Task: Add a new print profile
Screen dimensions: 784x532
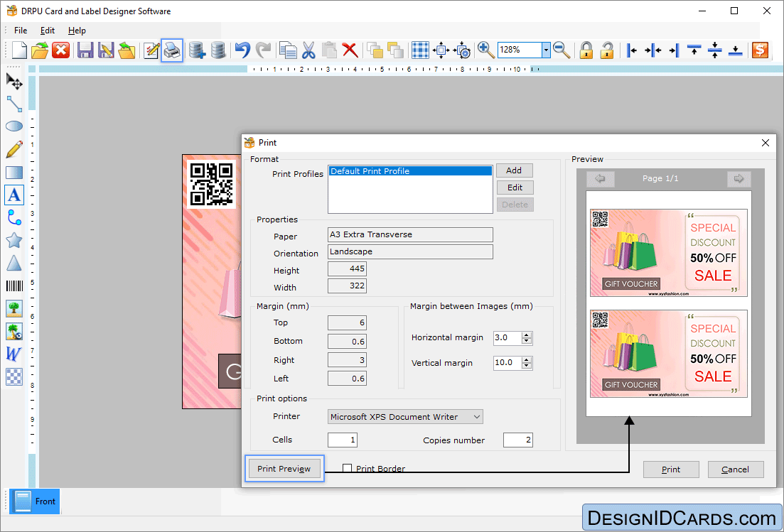Action: click(x=514, y=170)
